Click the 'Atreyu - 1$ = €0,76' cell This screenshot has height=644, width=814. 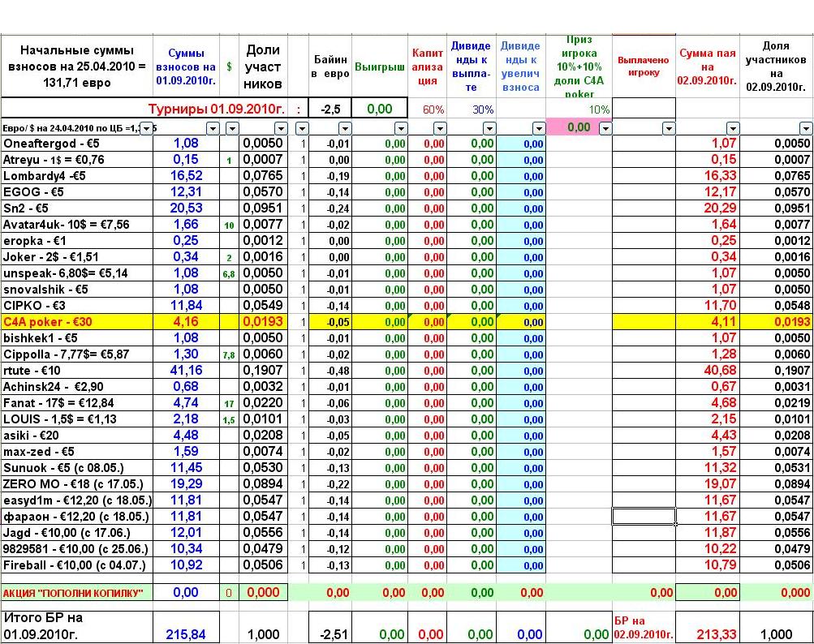pyautogui.click(x=77, y=160)
